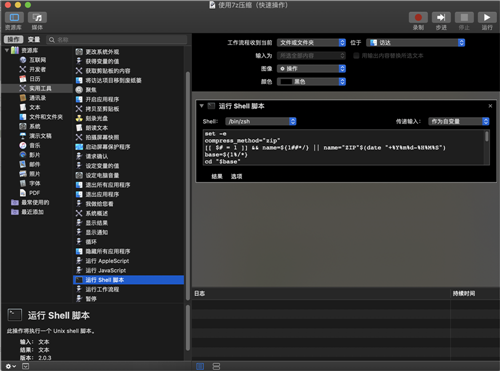Open the 颜色 黑色 dropdown
Screen dimensions: 500x371
click(x=311, y=82)
